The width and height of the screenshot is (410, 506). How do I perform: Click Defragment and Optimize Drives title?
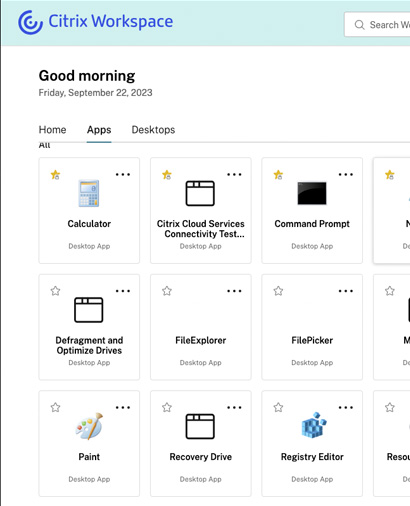[89, 345]
